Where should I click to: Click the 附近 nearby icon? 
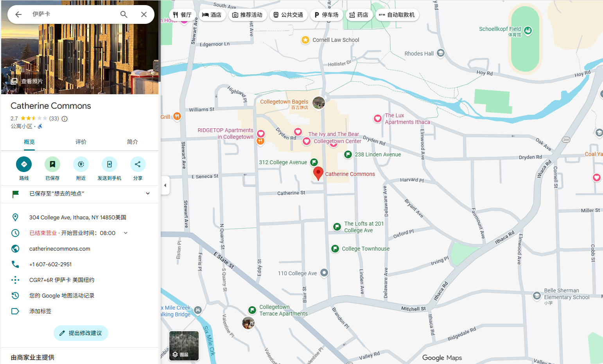[81, 164]
